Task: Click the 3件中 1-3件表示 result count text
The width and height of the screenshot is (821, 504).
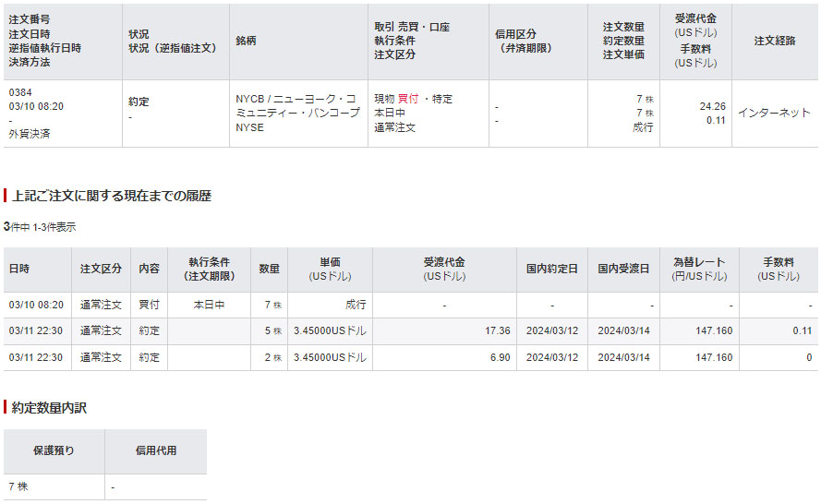Action: (40, 226)
